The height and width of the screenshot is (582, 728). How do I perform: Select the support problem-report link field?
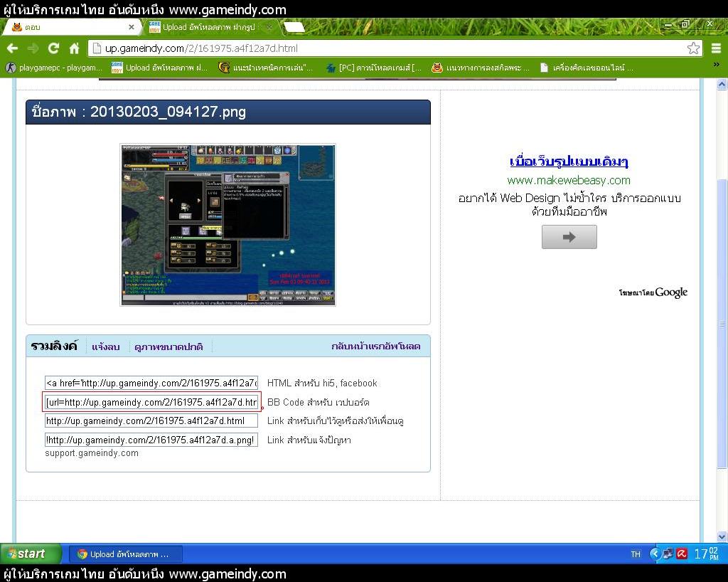[151, 440]
